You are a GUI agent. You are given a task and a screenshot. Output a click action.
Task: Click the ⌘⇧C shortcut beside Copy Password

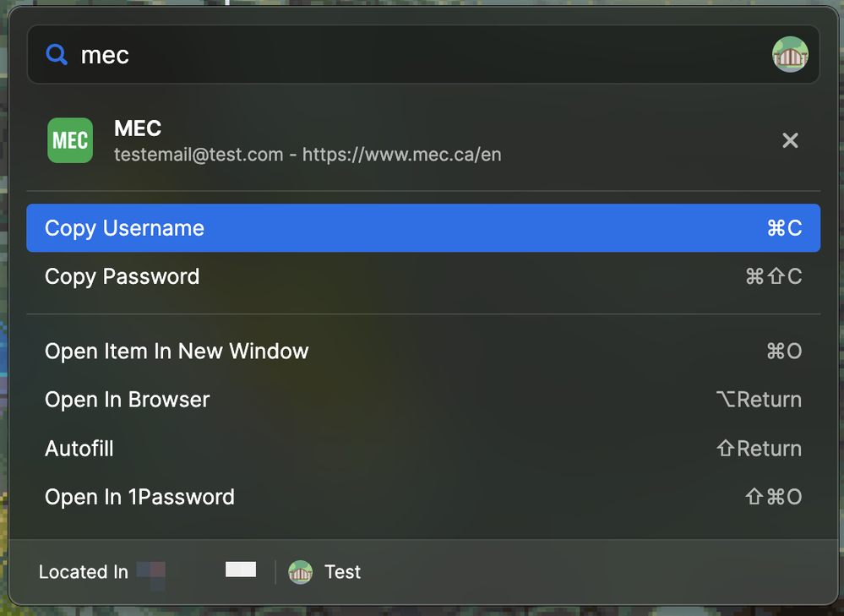click(773, 276)
